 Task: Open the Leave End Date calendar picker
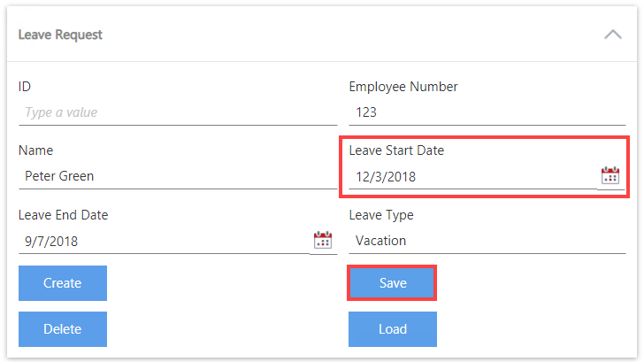[323, 240]
